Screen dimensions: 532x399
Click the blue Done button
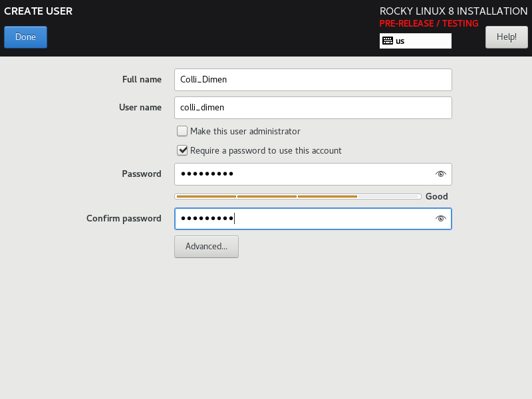(x=25, y=37)
